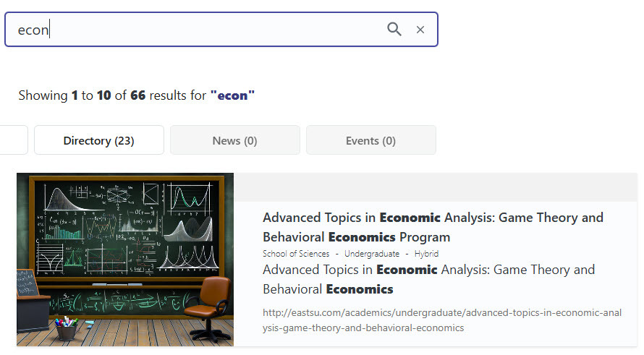Click the description ending in "Behavioral Economics"
Screen dimensions: 644x355
428,279
